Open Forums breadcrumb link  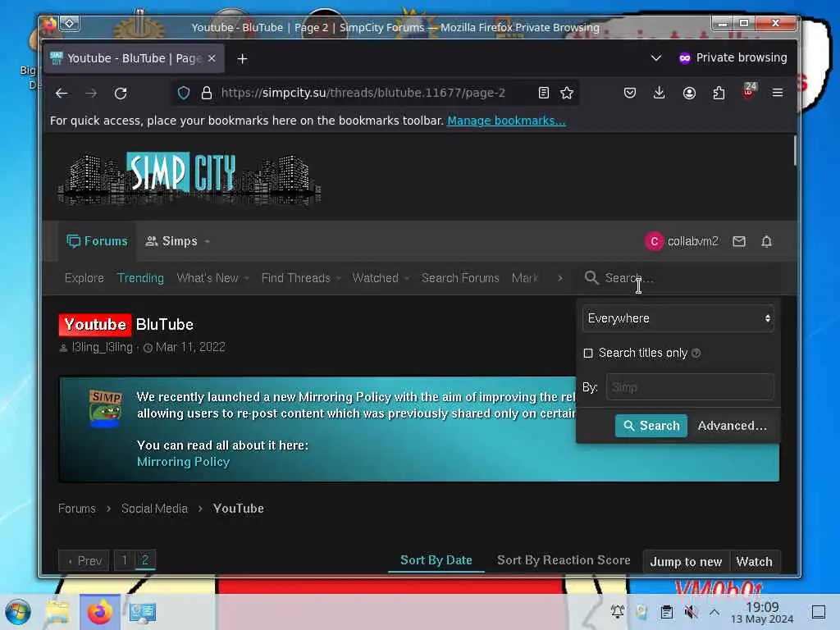[x=76, y=509]
